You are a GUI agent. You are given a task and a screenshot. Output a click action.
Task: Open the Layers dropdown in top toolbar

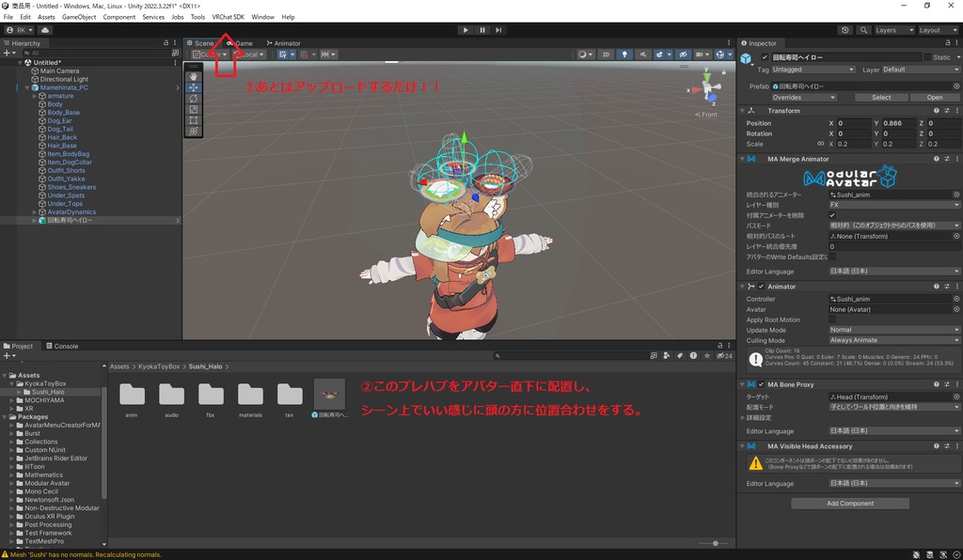[x=893, y=30]
